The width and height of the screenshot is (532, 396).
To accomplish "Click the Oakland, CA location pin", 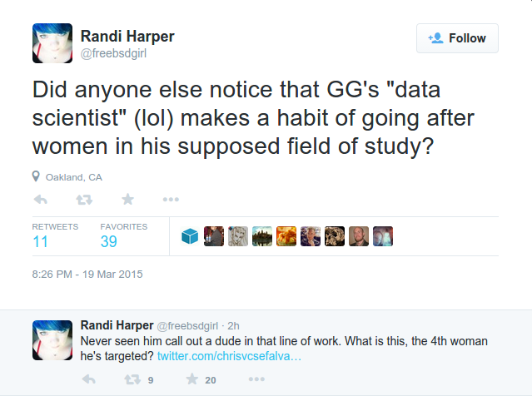I will pyautogui.click(x=36, y=176).
